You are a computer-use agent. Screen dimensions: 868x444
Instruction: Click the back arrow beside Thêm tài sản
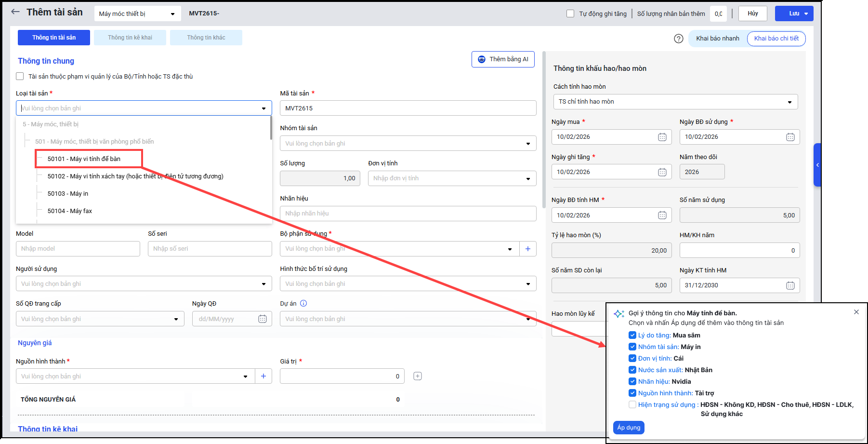(15, 12)
